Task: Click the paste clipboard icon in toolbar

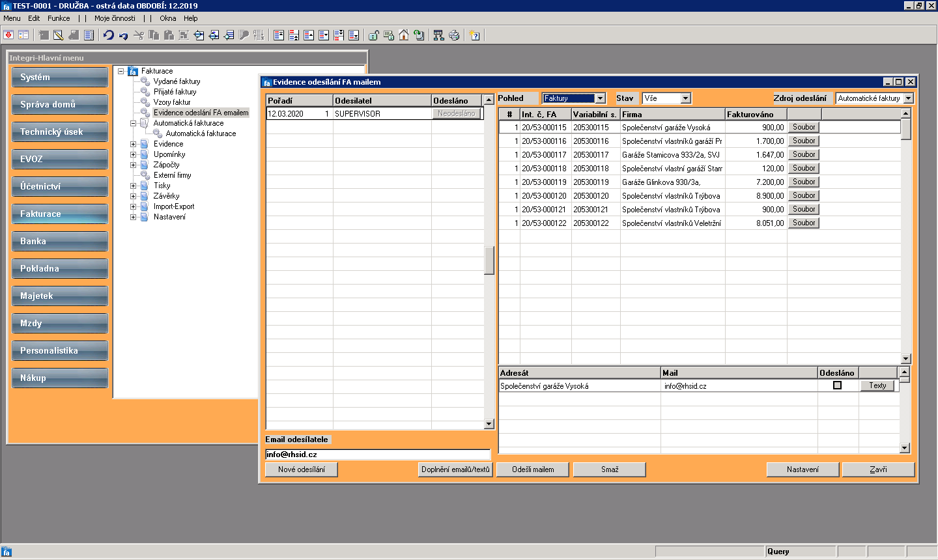Action: (x=169, y=35)
